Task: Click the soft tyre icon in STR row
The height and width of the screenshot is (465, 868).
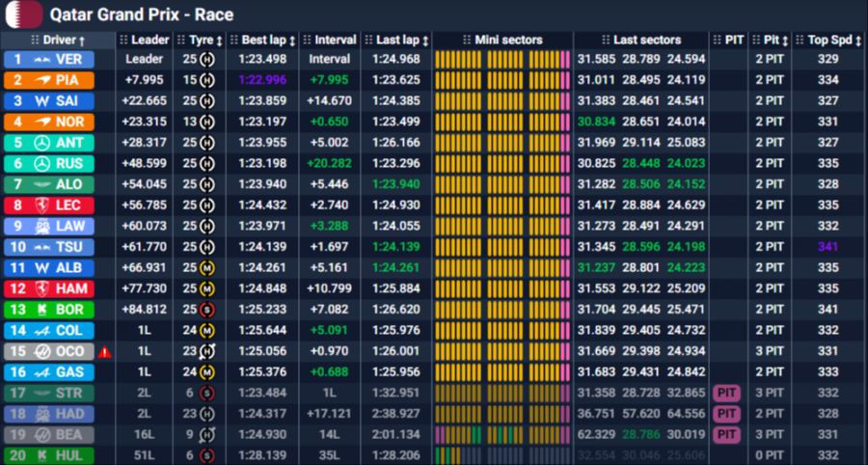Action: (x=207, y=393)
